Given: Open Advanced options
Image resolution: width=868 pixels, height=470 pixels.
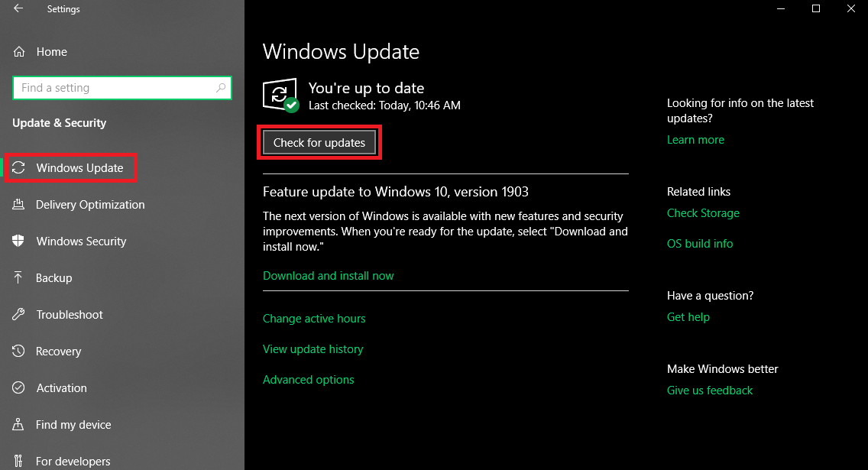Looking at the screenshot, I should [x=308, y=379].
